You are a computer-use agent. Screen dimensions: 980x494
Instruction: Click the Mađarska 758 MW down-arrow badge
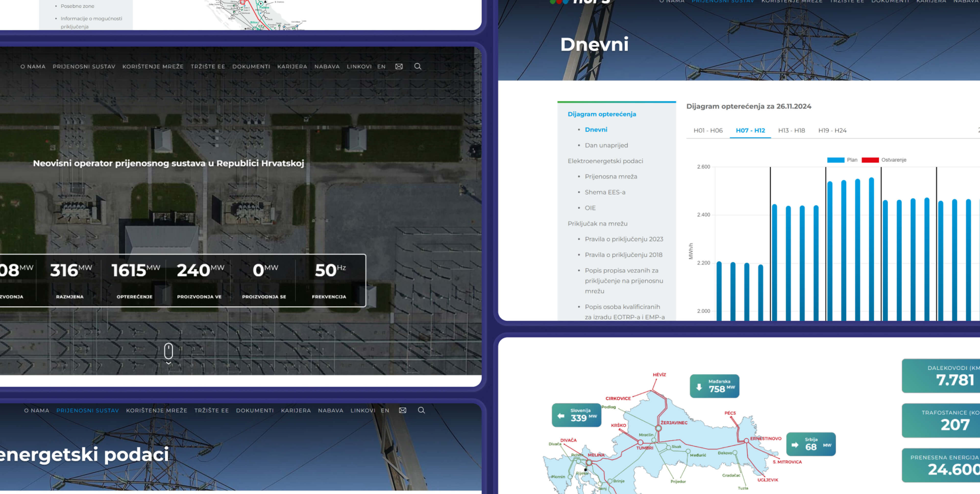(715, 386)
